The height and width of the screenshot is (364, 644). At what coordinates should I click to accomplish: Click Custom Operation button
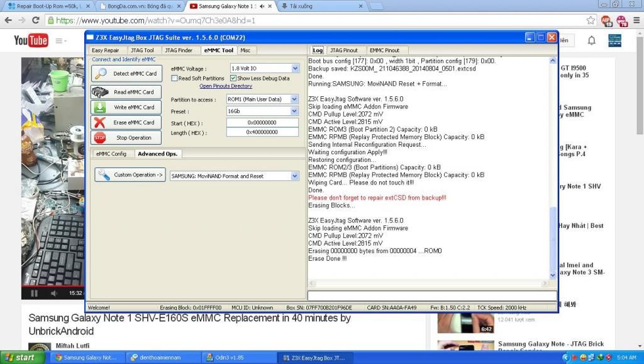click(x=130, y=175)
